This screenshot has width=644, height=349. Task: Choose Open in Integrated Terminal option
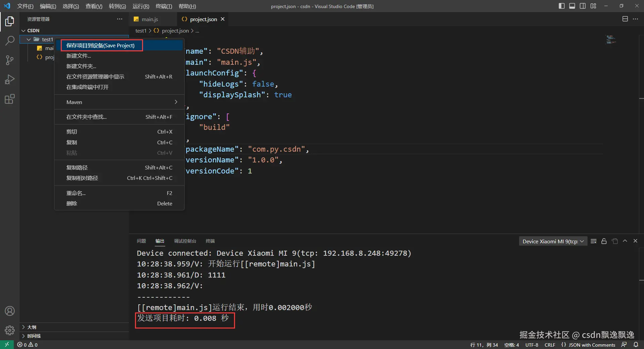coord(119,87)
